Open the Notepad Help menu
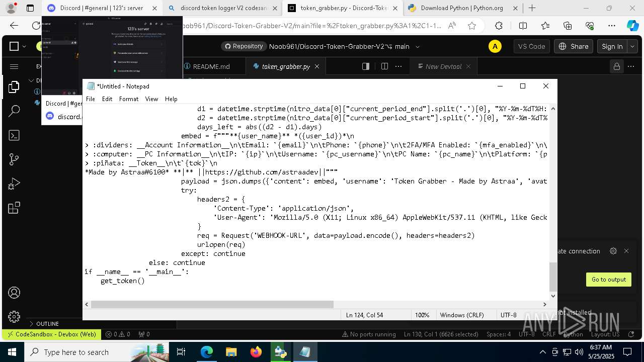 [x=171, y=99]
